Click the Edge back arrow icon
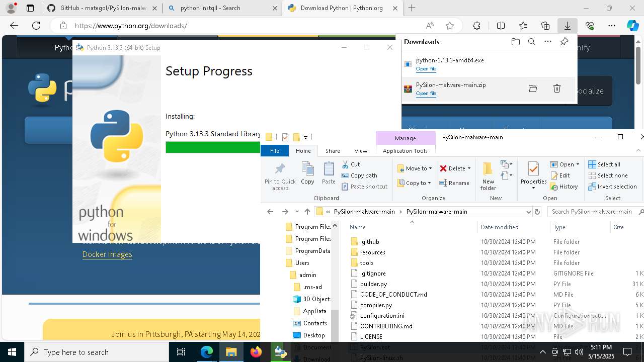This screenshot has height=362, width=644. point(14,26)
